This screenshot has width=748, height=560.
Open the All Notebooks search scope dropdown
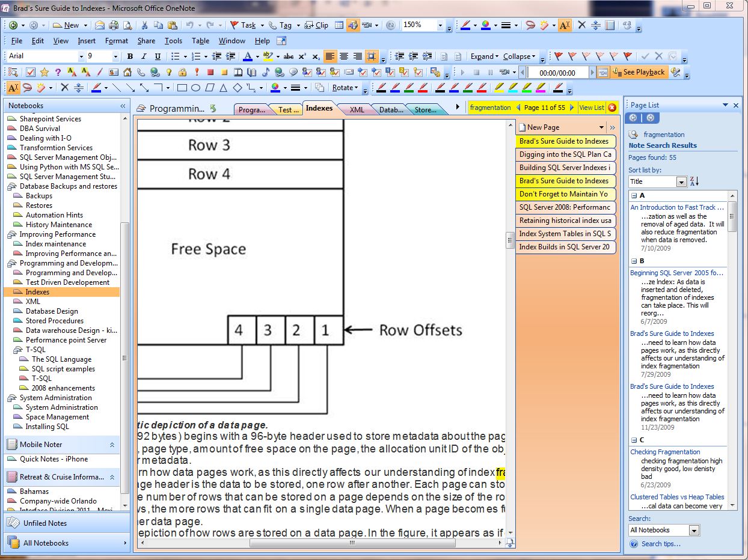coord(694,530)
